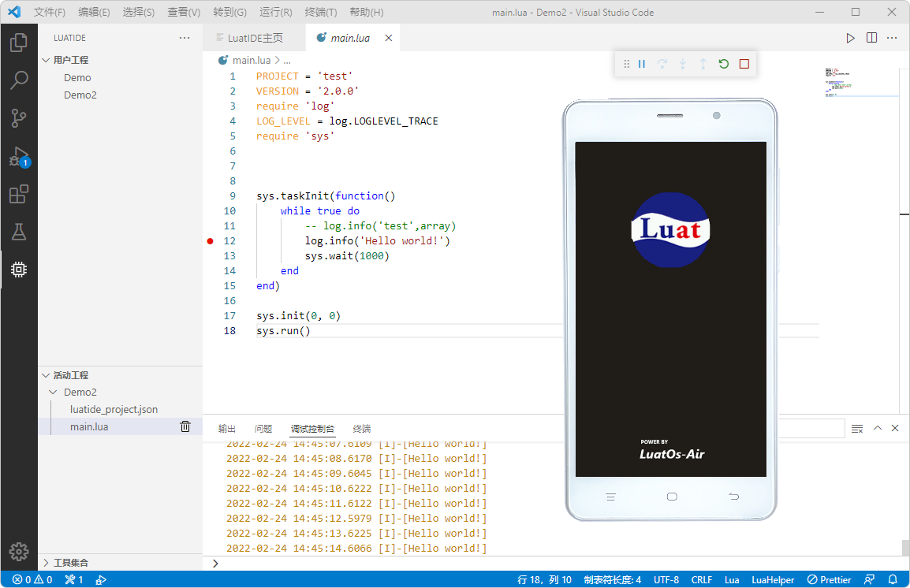Go to line via 行 18, 列 10
The width and height of the screenshot is (910, 588).
click(544, 579)
